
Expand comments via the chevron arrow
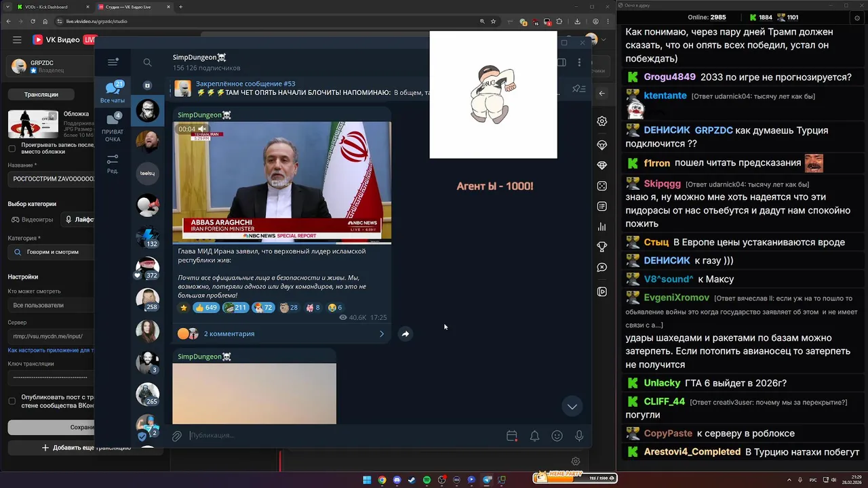382,333
